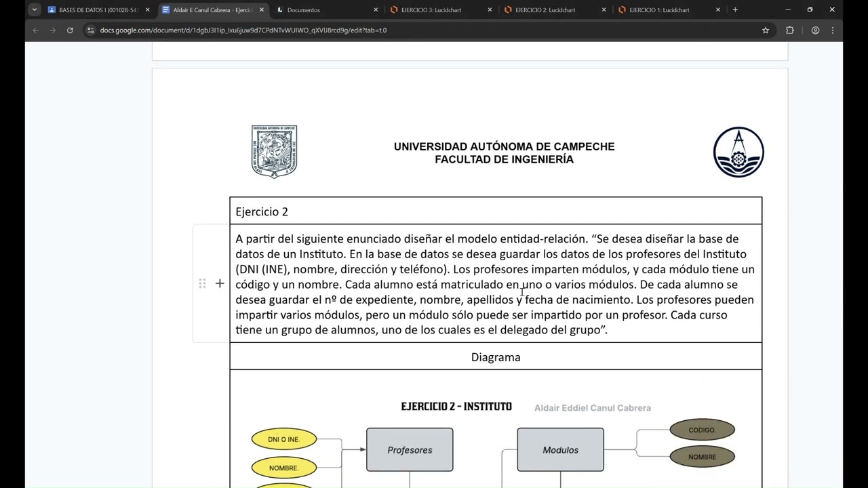The image size is (868, 488).
Task: Close the BASES DE DATOS I tab
Action: tap(147, 10)
